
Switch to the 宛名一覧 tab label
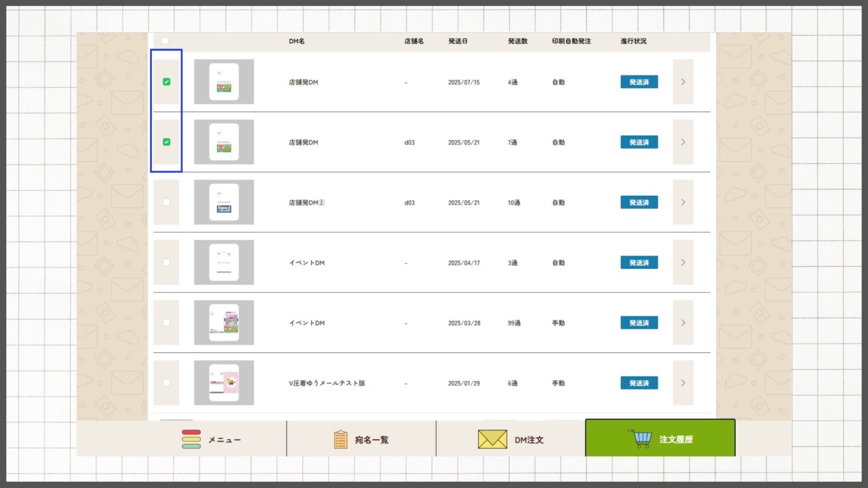[372, 440]
